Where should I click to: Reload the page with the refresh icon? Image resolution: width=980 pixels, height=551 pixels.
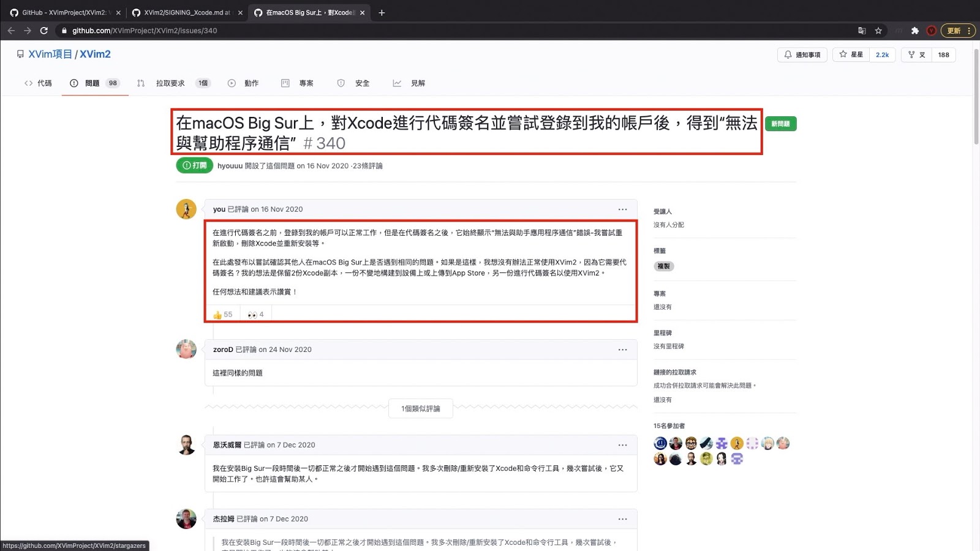coord(44,31)
